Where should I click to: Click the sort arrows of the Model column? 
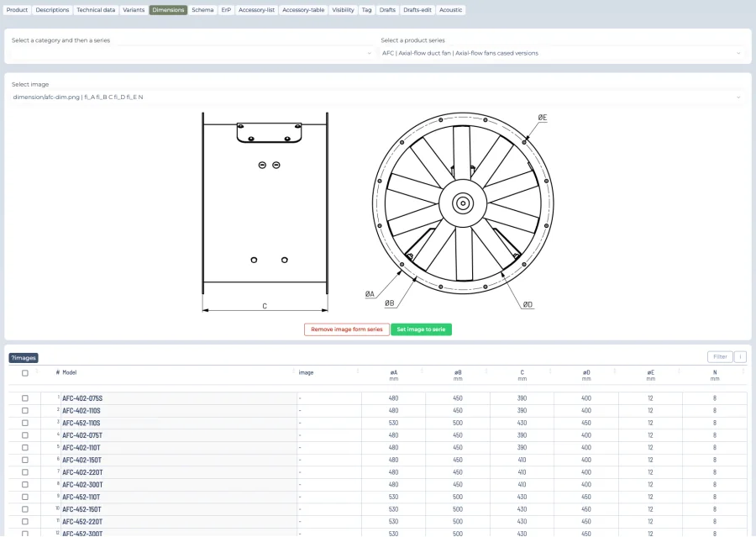pos(294,371)
